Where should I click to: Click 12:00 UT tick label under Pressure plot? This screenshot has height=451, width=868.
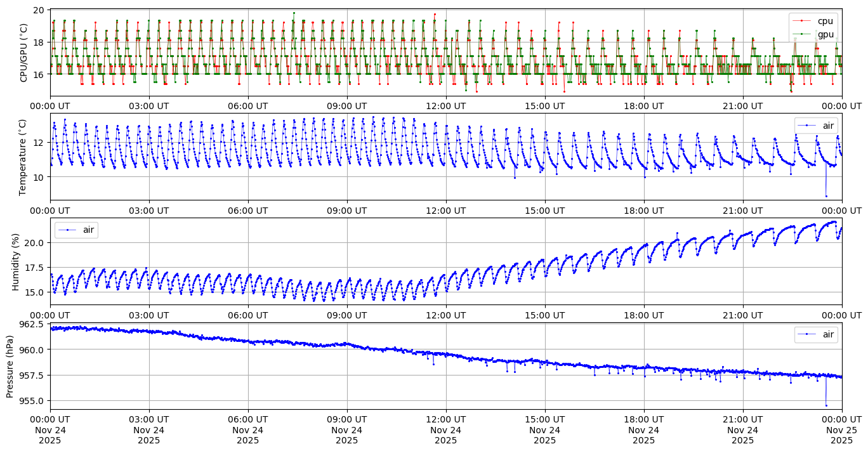pyautogui.click(x=445, y=419)
